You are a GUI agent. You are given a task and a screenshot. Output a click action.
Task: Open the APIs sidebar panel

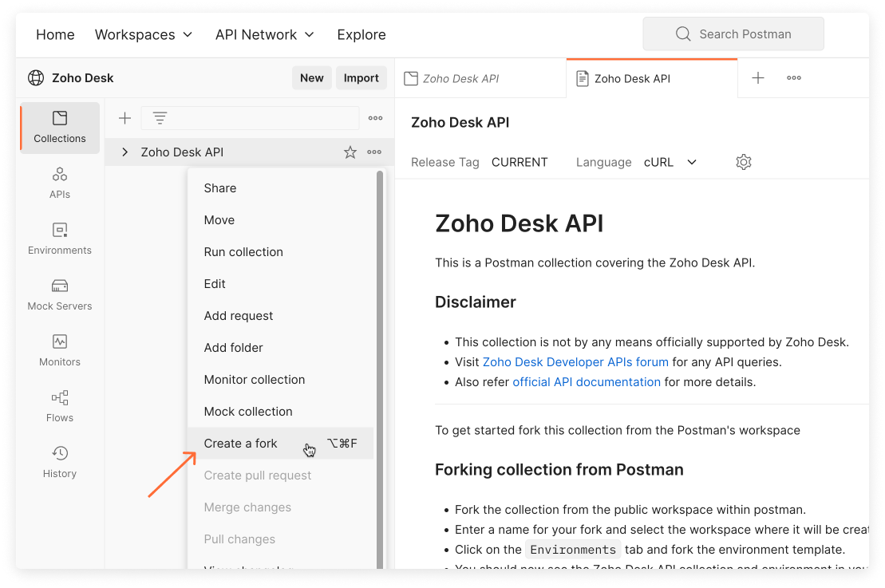click(60, 184)
